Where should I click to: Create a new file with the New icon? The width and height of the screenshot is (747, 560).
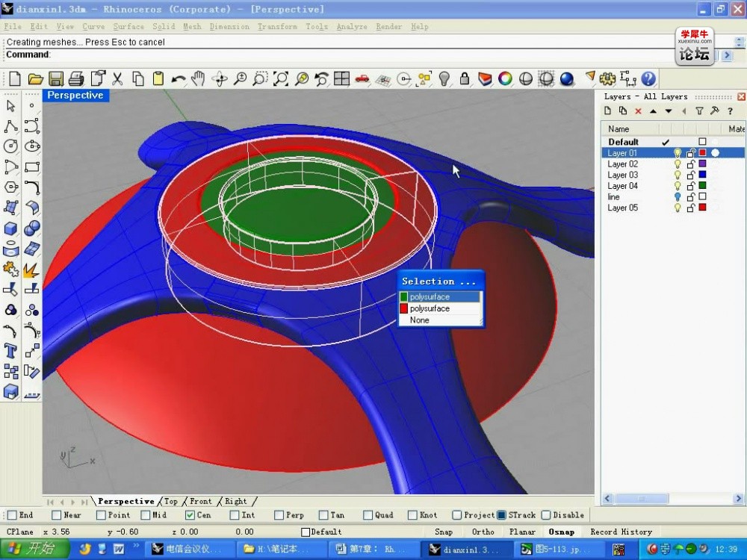[x=15, y=78]
